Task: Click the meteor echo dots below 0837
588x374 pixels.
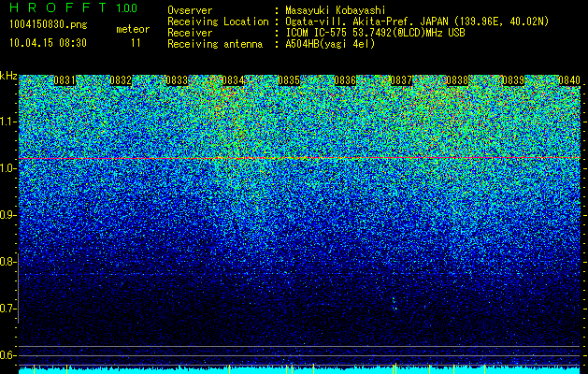Action: point(394,304)
